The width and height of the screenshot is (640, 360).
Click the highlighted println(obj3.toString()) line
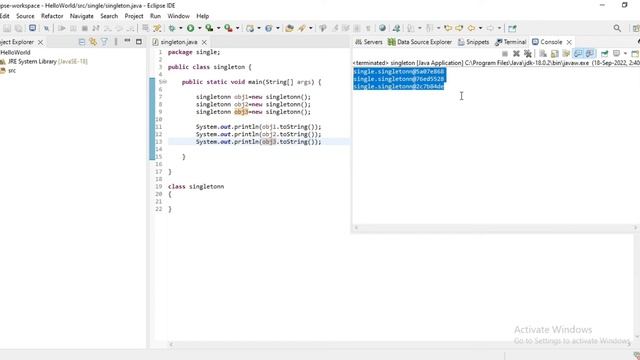click(258, 142)
